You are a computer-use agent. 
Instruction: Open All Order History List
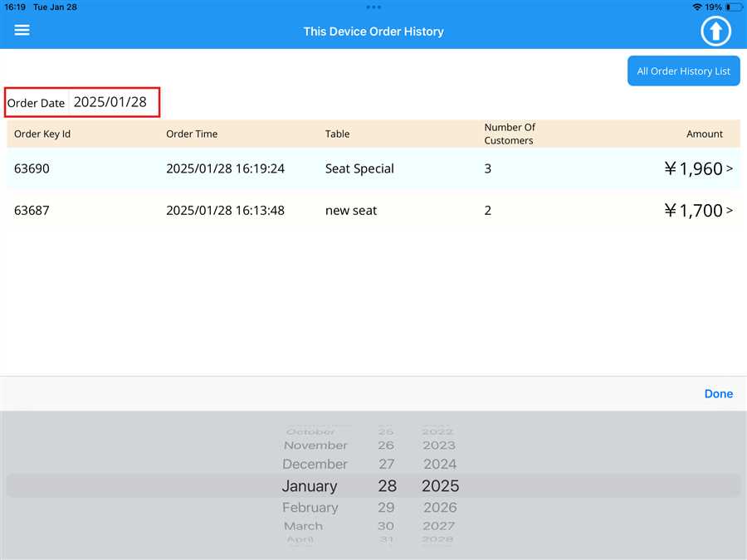683,71
